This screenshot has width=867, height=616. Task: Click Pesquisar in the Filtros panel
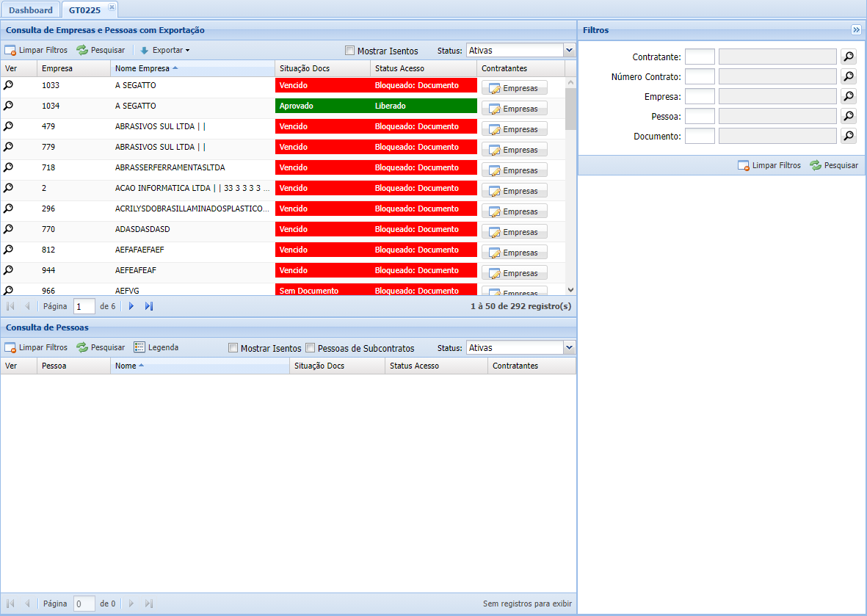834,165
